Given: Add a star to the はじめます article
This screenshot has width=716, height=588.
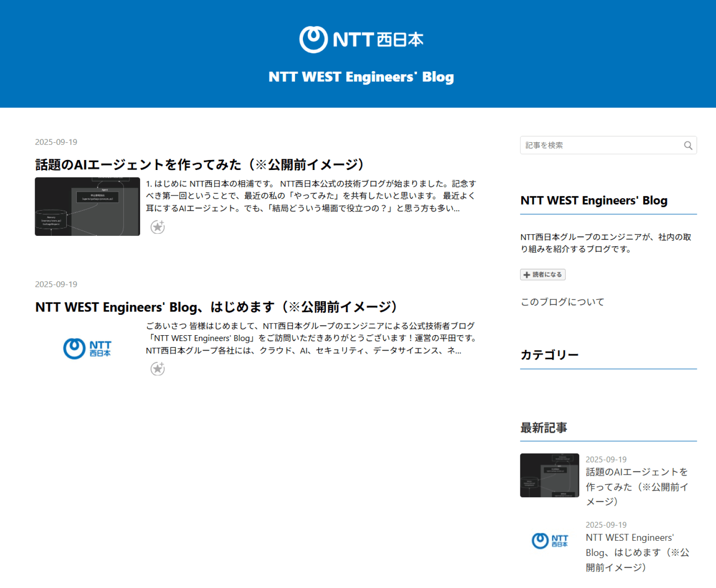Looking at the screenshot, I should 158,369.
